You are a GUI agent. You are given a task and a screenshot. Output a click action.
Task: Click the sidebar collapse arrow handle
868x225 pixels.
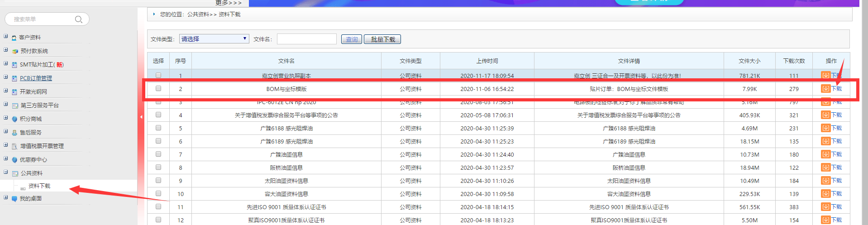click(x=141, y=117)
